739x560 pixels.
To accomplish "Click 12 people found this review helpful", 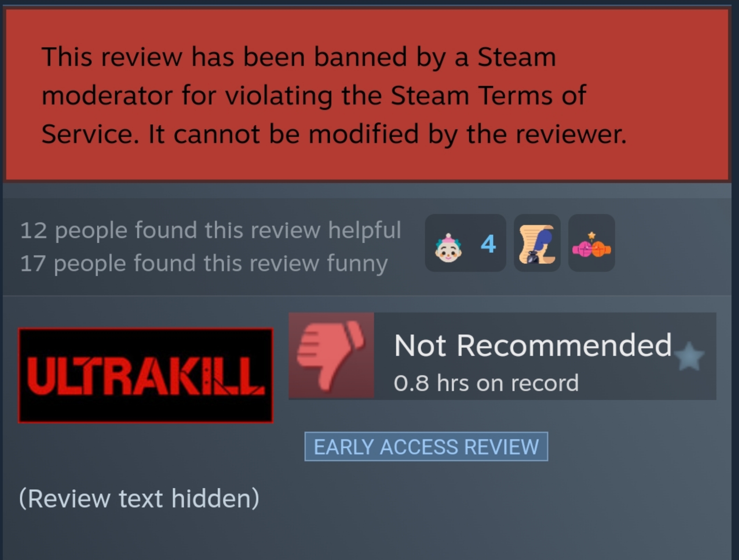I will [x=210, y=230].
